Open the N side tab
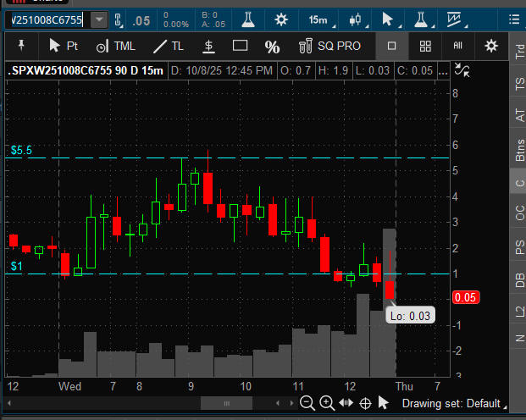The image size is (526, 420). tap(519, 338)
